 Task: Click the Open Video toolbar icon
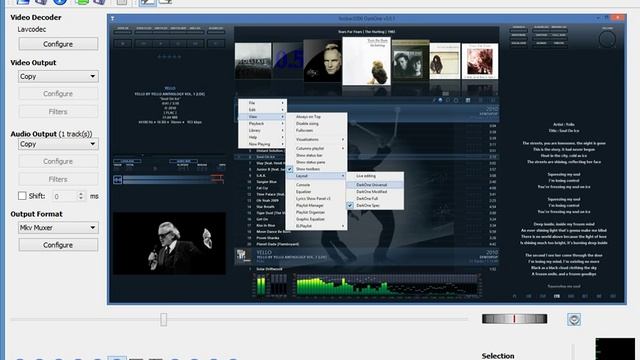[x=22, y=2]
